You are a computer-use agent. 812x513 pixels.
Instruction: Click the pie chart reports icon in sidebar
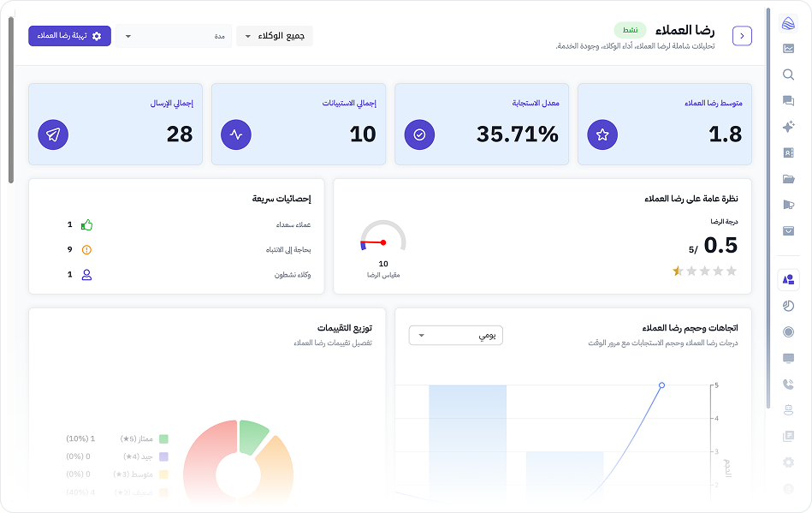point(788,306)
